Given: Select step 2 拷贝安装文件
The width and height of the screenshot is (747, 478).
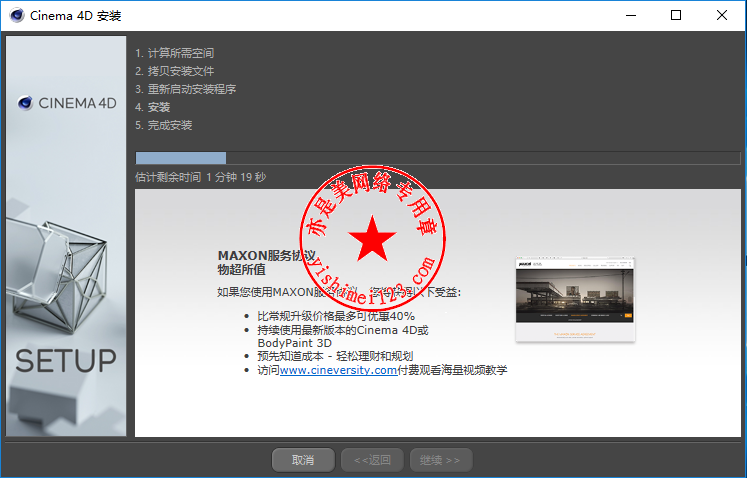Looking at the screenshot, I should (x=174, y=71).
